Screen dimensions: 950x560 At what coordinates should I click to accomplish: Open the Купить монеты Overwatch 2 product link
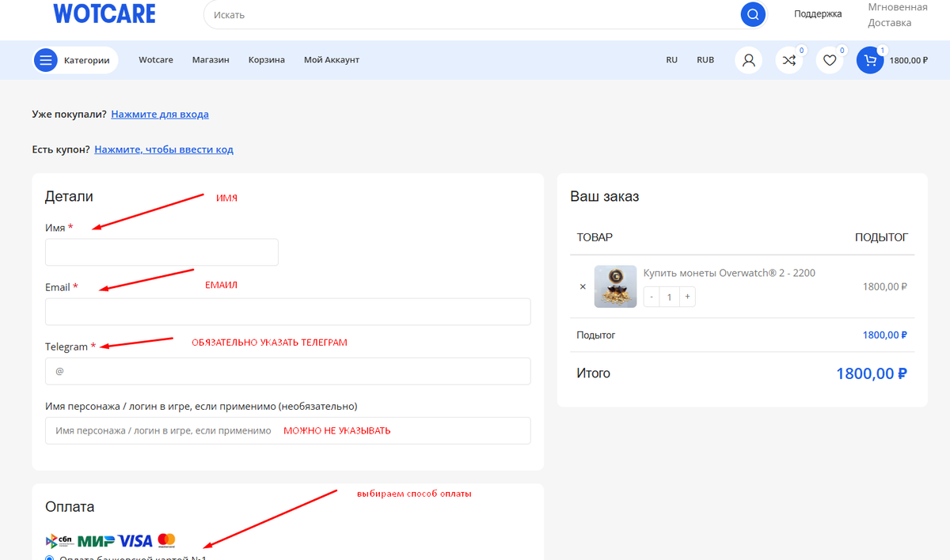click(x=729, y=273)
